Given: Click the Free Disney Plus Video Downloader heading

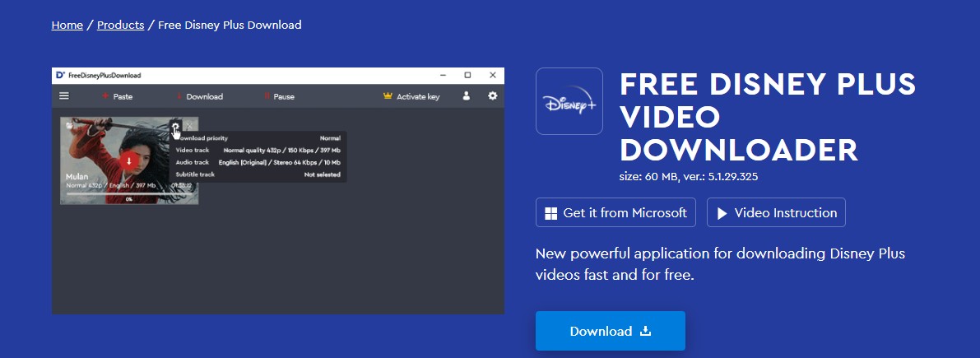Looking at the screenshot, I should click(768, 118).
